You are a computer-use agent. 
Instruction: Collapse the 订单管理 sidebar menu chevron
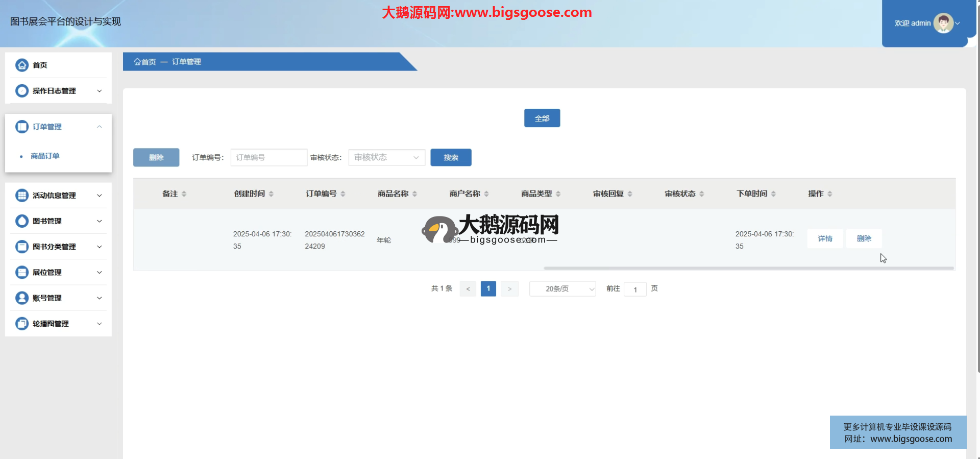pos(100,127)
